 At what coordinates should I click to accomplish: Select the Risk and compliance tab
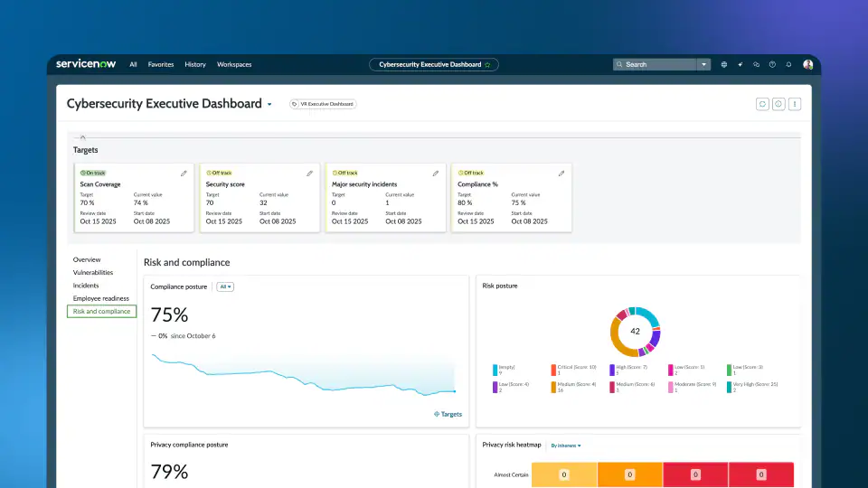coord(102,312)
